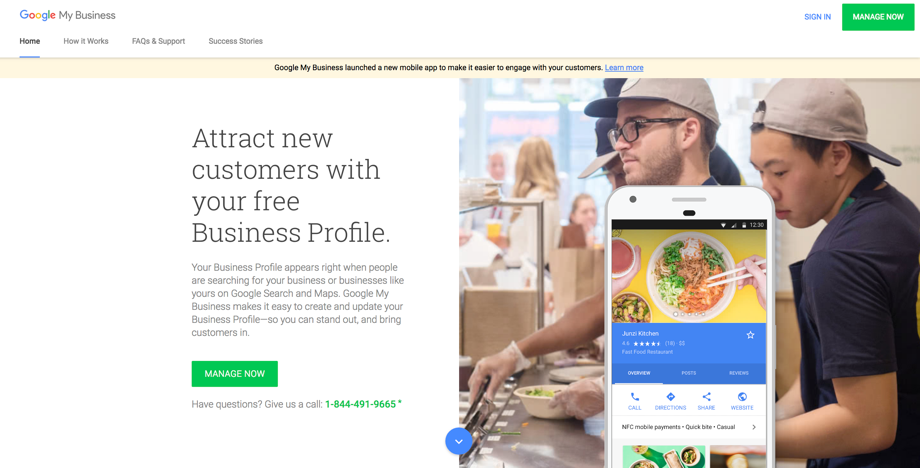Expand the NFC mobile payments chevron
920x468 pixels.
pyautogui.click(x=754, y=427)
